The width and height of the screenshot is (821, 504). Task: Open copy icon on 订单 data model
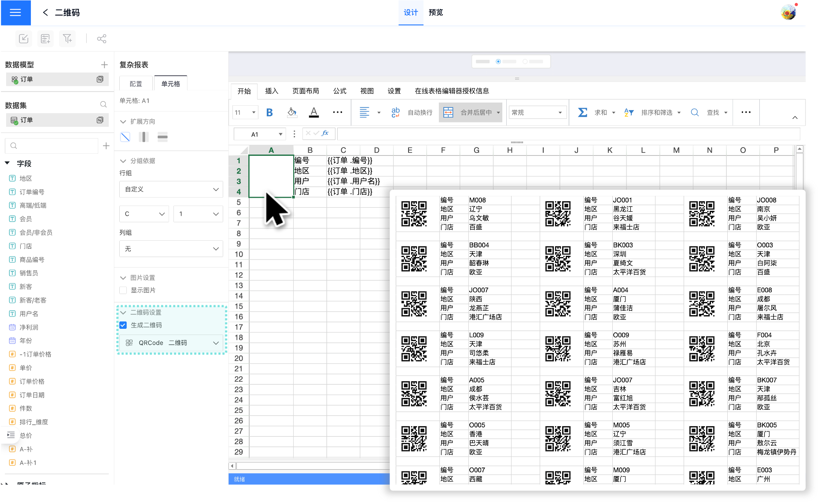100,79
